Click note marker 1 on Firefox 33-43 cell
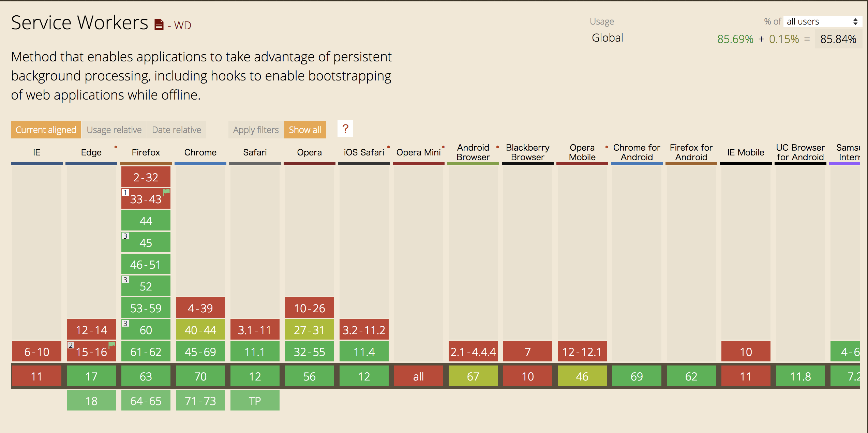 click(x=125, y=192)
